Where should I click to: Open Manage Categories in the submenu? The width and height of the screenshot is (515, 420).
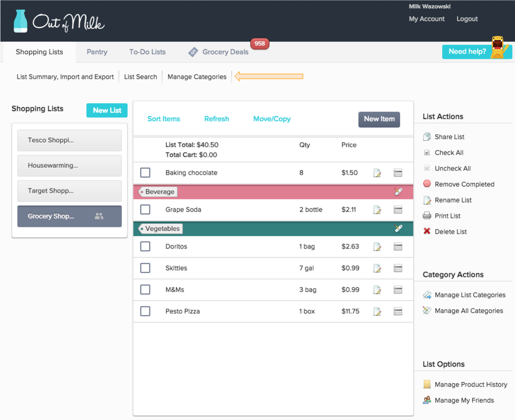[197, 77]
